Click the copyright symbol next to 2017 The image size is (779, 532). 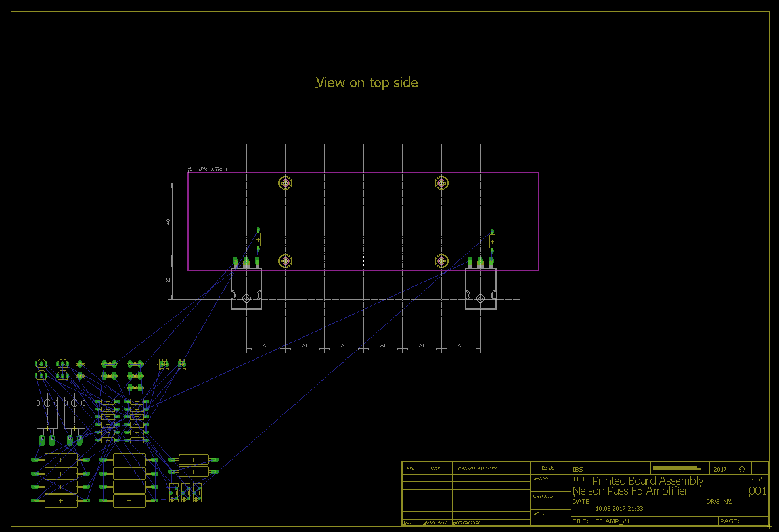(742, 469)
